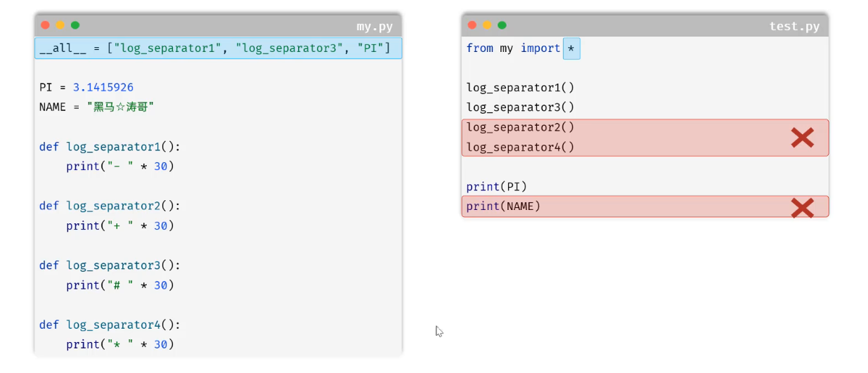Click the print(PI) line in test.py

[496, 187]
